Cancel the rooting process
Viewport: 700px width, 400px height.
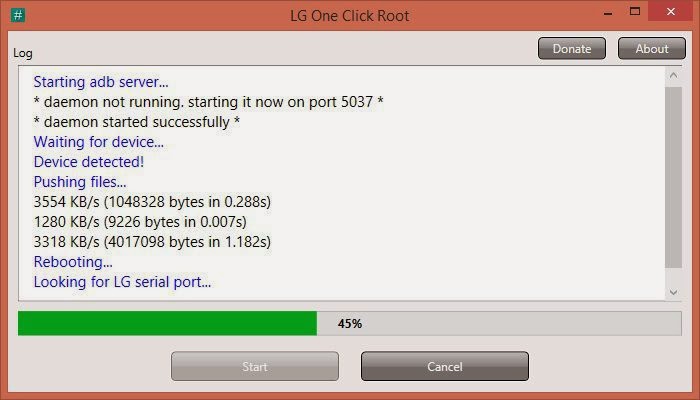[x=445, y=366]
